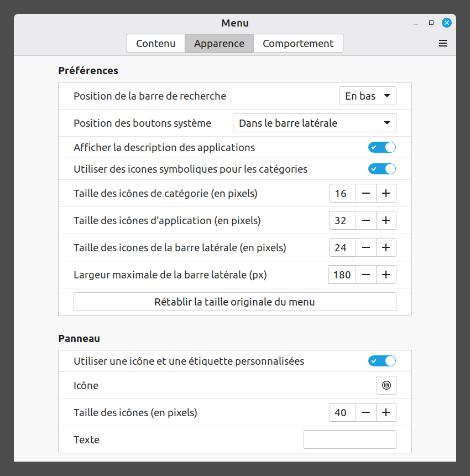Decrease panel icon size with minus button
This screenshot has width=470, height=476.
[366, 412]
